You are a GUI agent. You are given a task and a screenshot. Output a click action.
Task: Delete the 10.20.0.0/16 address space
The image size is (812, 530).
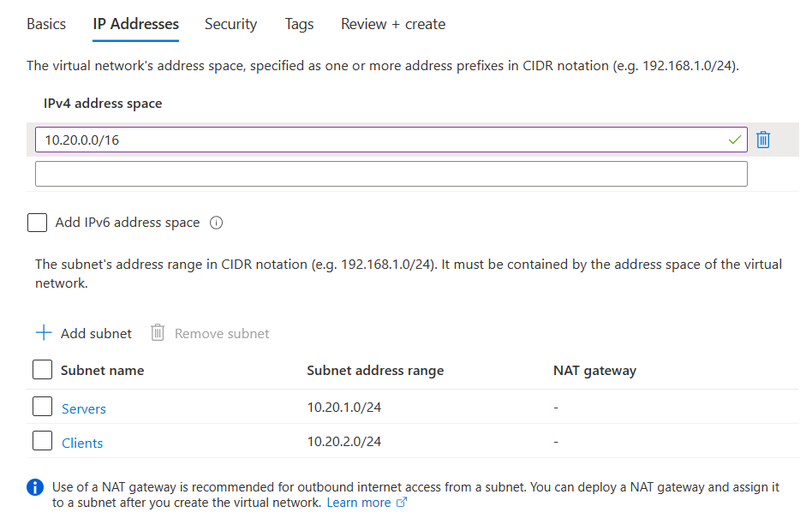(x=763, y=140)
